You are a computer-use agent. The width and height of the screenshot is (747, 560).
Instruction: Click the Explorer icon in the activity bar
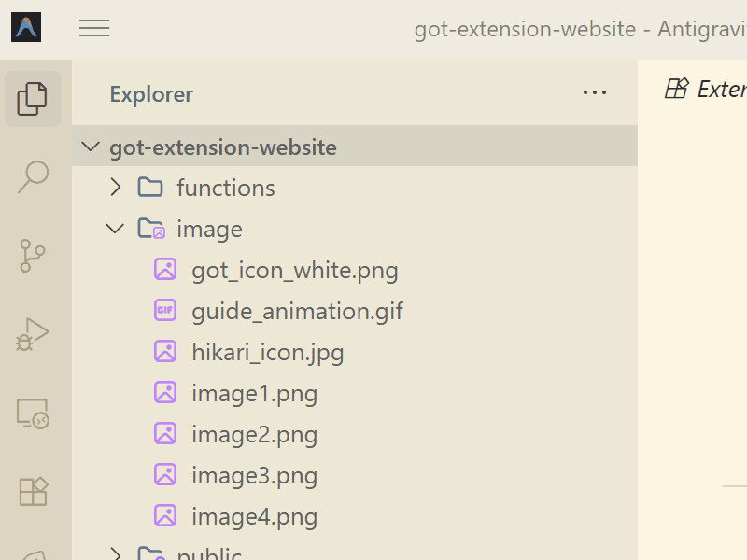(x=34, y=99)
